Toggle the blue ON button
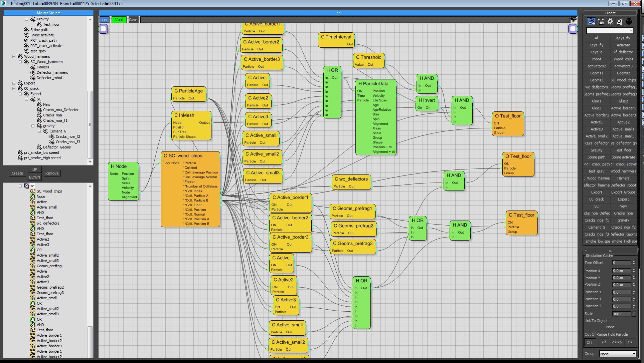 tap(105, 20)
